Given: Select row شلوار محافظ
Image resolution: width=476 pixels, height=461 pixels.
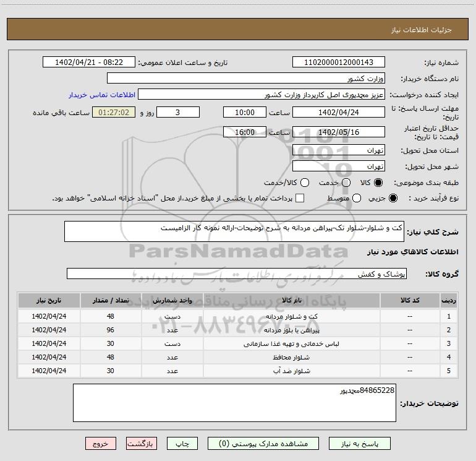Looking at the screenshot, I should click(x=238, y=357).
